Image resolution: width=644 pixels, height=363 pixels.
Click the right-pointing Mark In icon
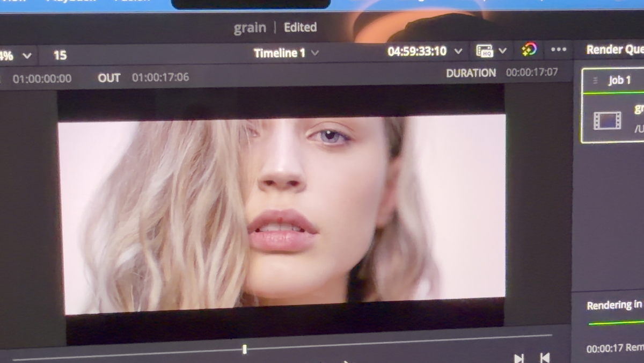pyautogui.click(x=519, y=358)
